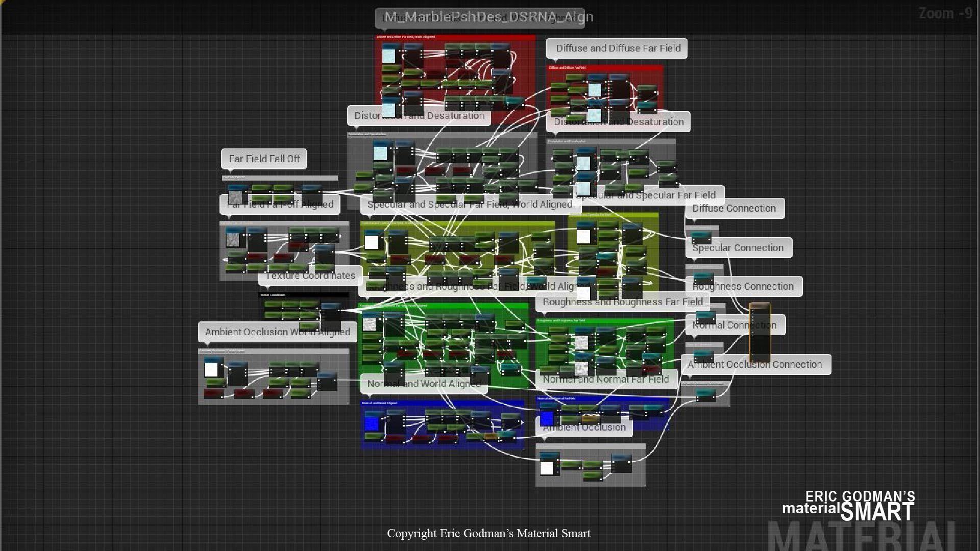This screenshot has width=980, height=551.
Task: Select the Specular Connection comment label
Action: pos(738,248)
